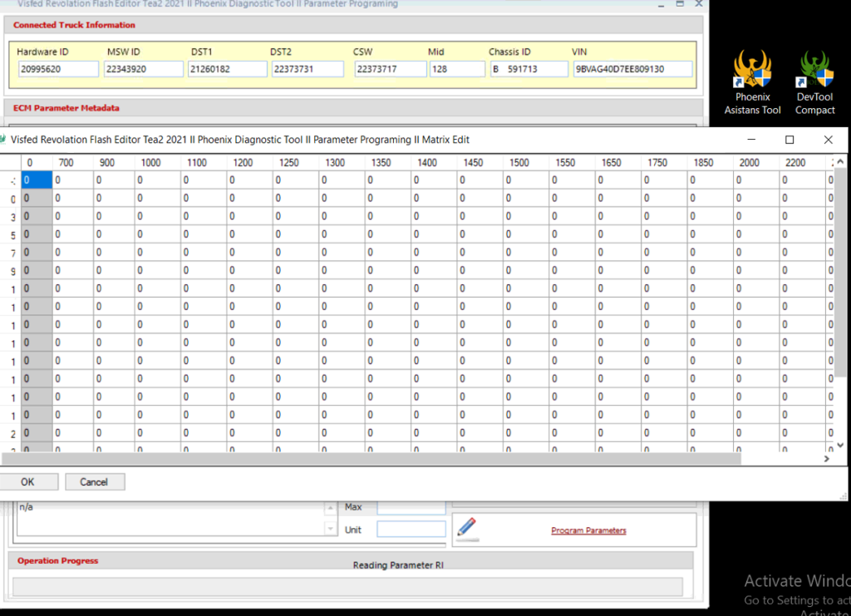Select the 1350 column header

pyautogui.click(x=388, y=162)
